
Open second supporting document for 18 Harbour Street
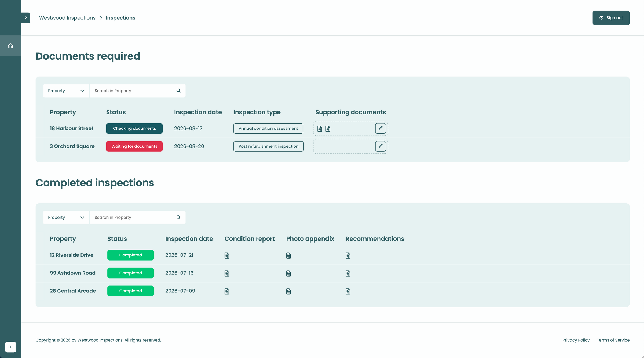pos(328,129)
